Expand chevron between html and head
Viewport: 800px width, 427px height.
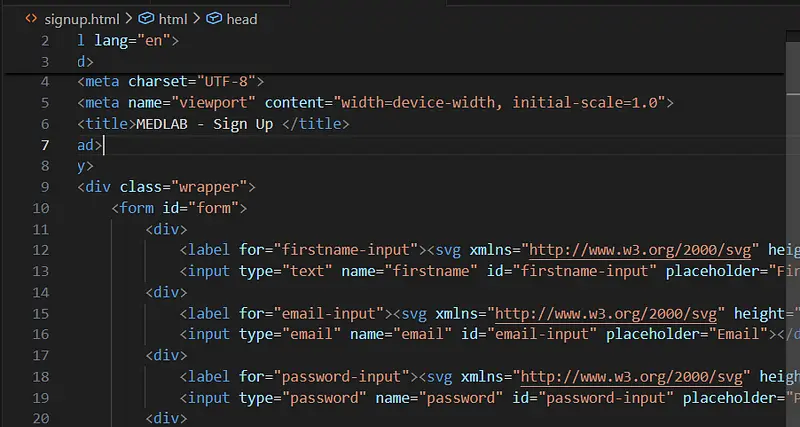196,18
